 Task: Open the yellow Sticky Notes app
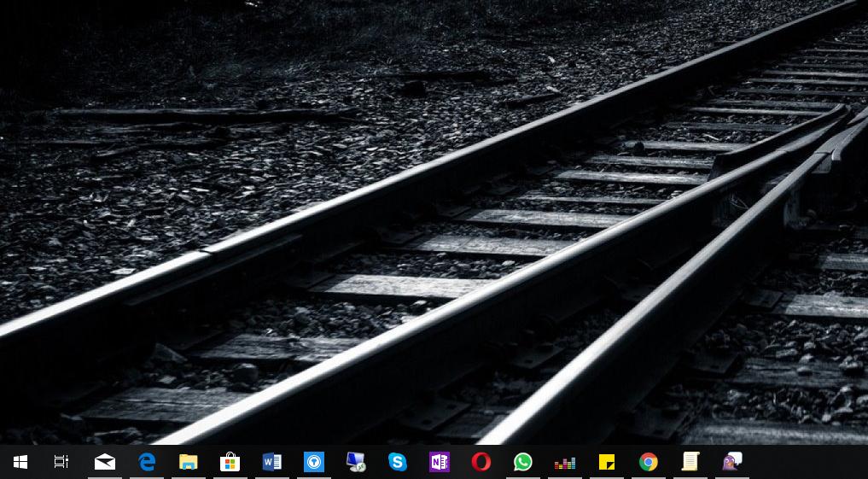[607, 462]
